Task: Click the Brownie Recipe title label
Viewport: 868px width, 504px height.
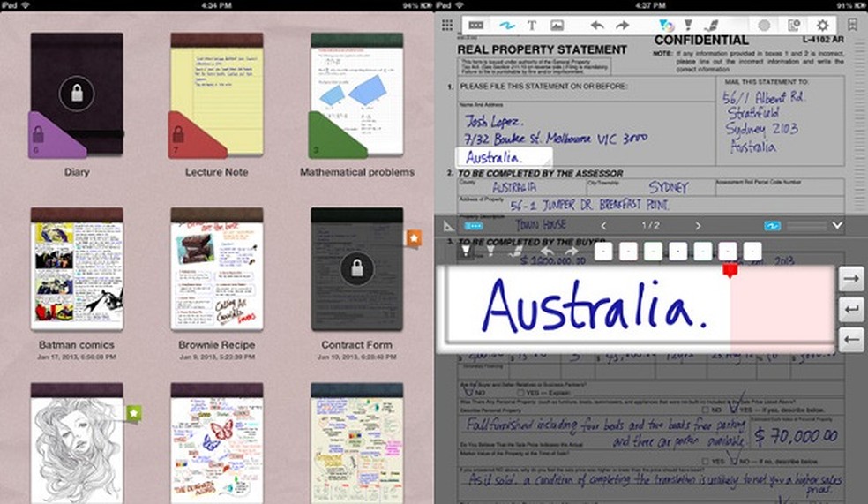Action: click(x=217, y=344)
